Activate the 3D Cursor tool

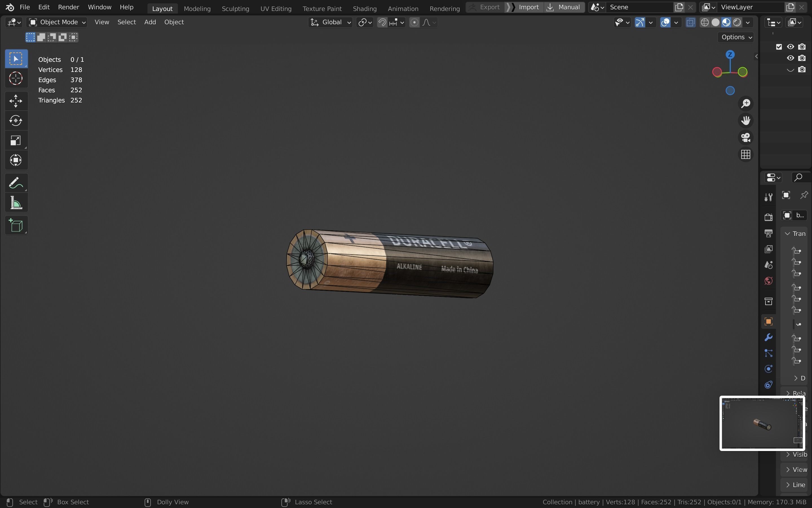16,79
